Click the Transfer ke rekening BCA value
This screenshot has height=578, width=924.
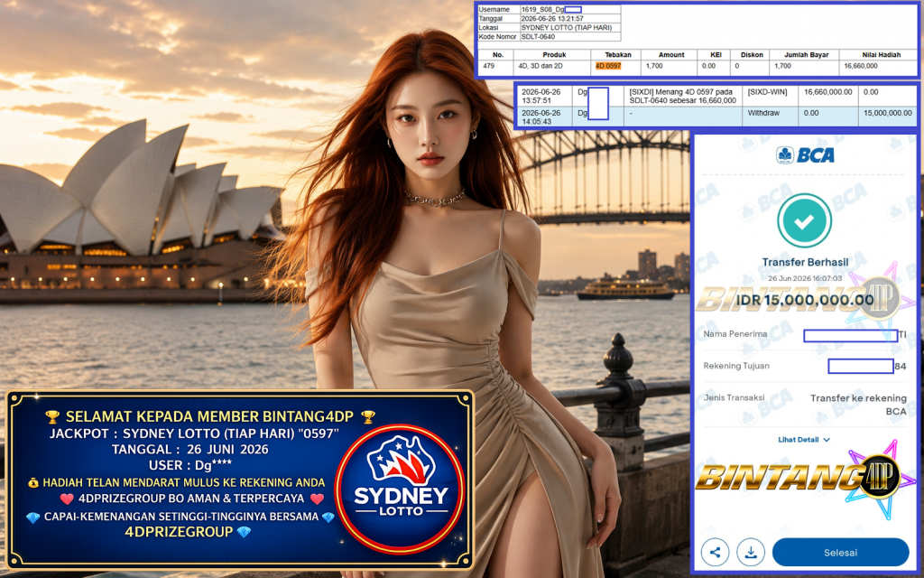[x=858, y=405]
